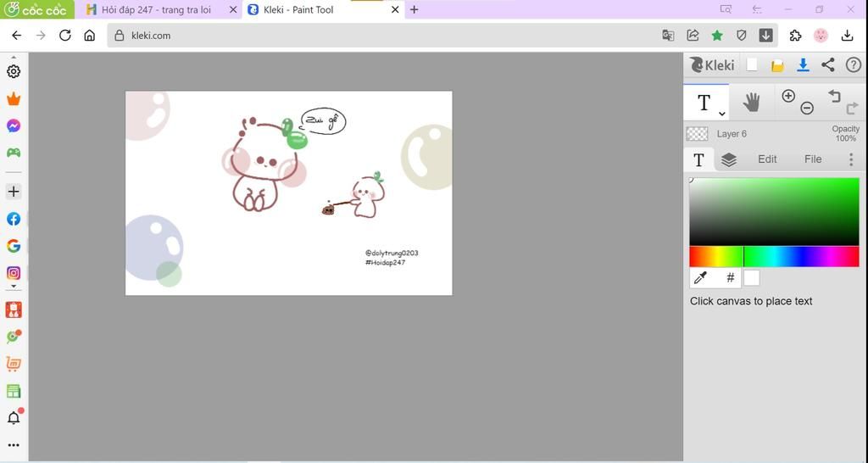The width and height of the screenshot is (868, 463).
Task: Open Messenger from the sidebar
Action: point(14,126)
